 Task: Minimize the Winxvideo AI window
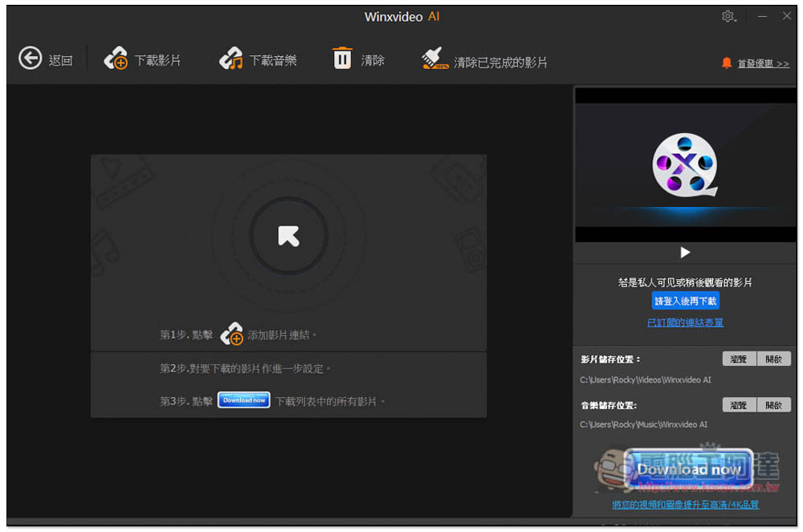[x=763, y=16]
